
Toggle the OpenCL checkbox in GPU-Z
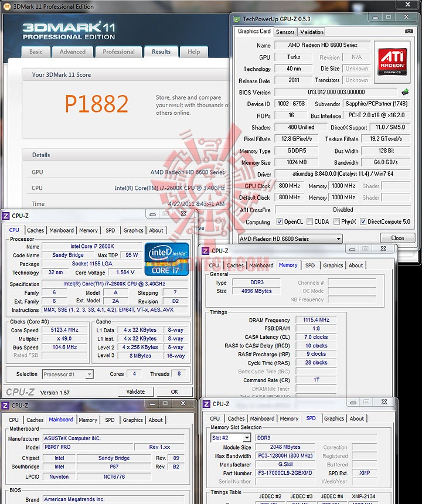[280, 222]
